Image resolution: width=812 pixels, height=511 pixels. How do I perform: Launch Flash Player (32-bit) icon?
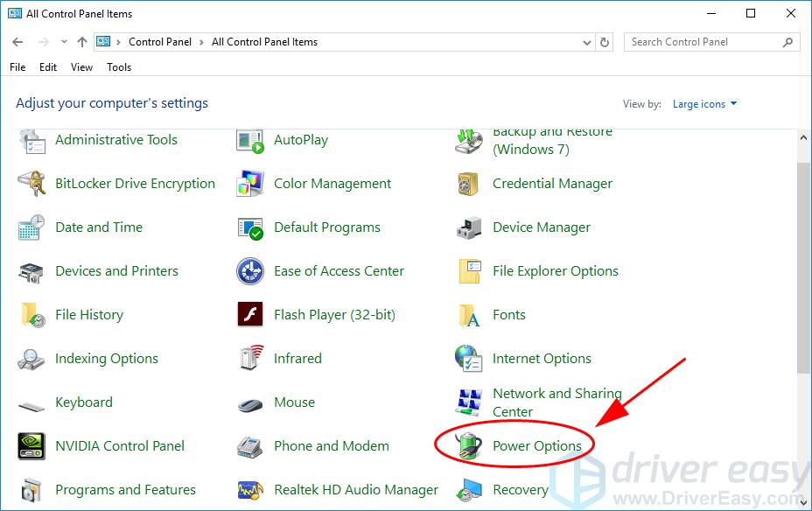[250, 314]
